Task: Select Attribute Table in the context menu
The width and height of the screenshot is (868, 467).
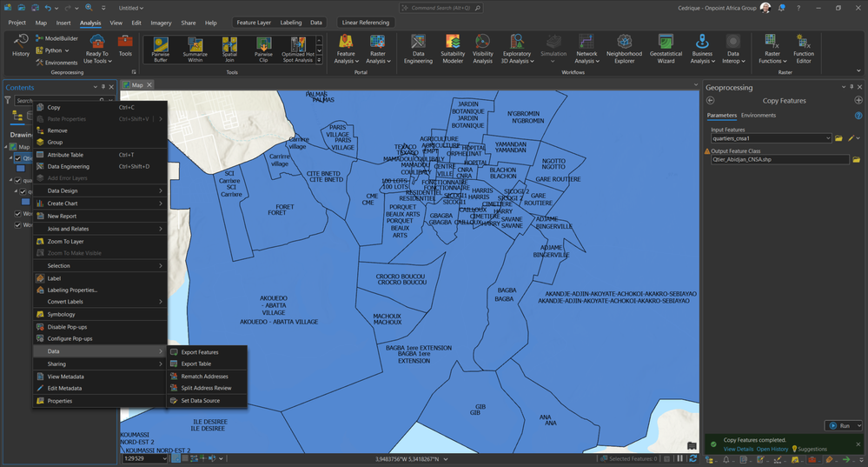Action: tap(65, 154)
